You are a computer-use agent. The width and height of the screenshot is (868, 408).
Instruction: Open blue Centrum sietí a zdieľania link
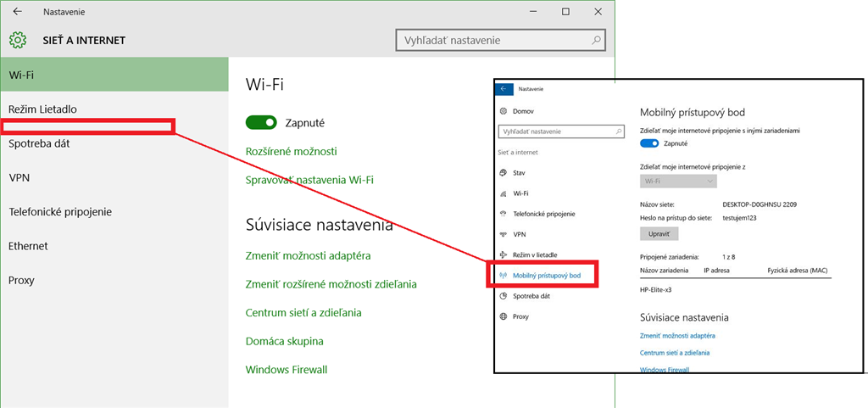click(675, 353)
